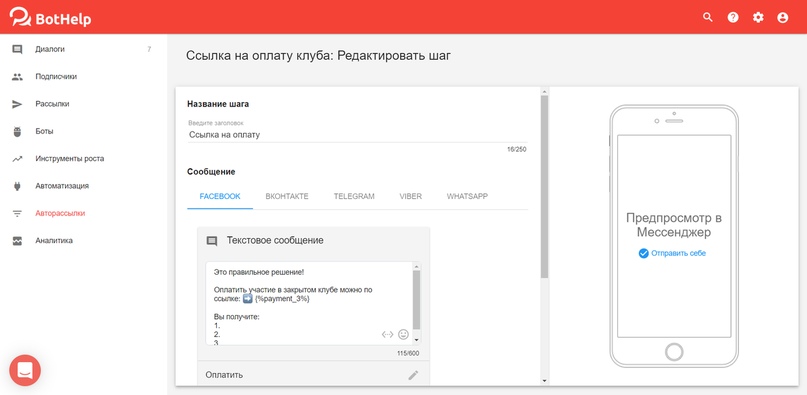Click the {%payment_3%} variable text
Image resolution: width=807 pixels, height=395 pixels.
[x=283, y=299]
